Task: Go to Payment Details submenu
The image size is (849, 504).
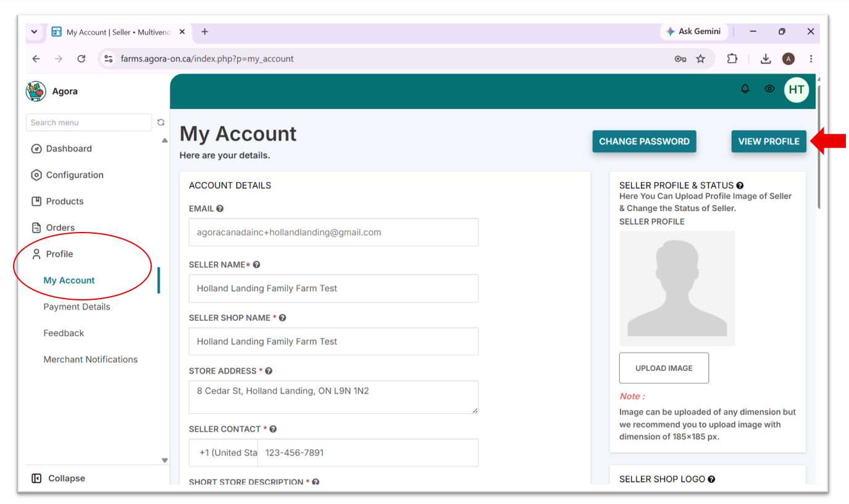Action: point(77,307)
